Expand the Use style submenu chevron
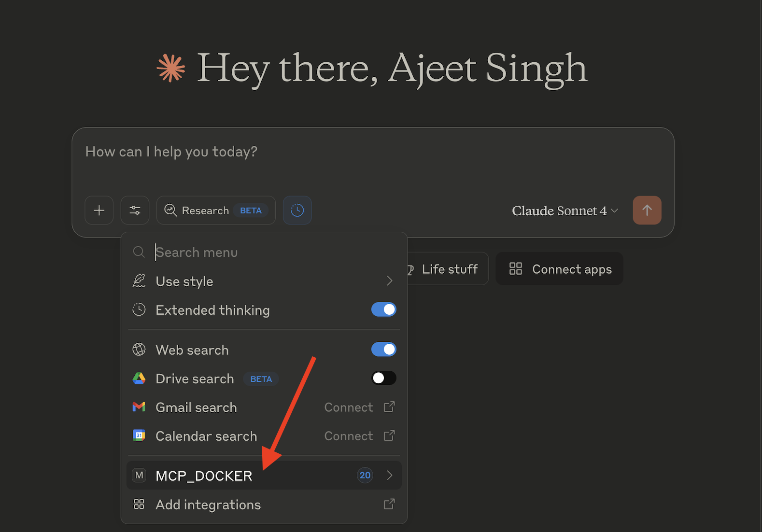This screenshot has width=762, height=532. click(x=389, y=281)
